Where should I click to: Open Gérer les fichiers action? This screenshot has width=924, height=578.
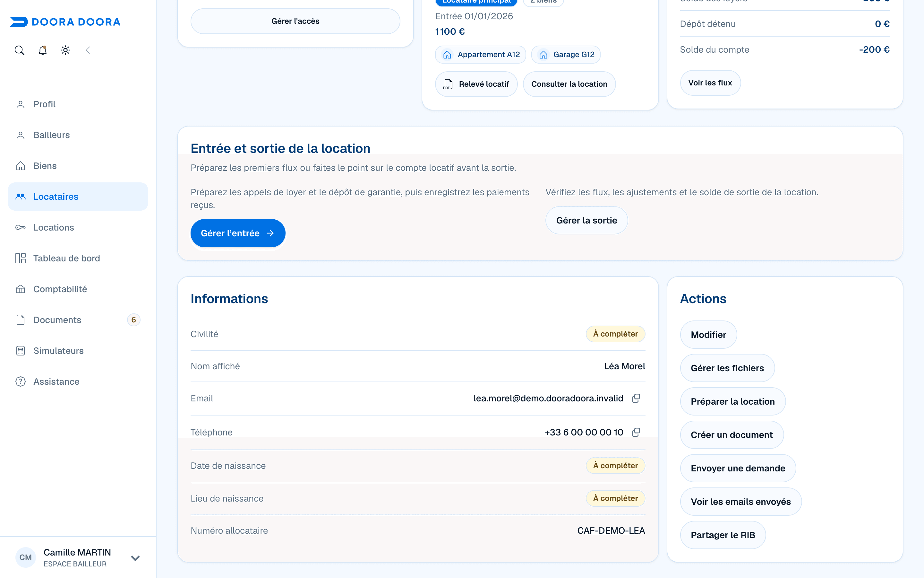tap(727, 368)
